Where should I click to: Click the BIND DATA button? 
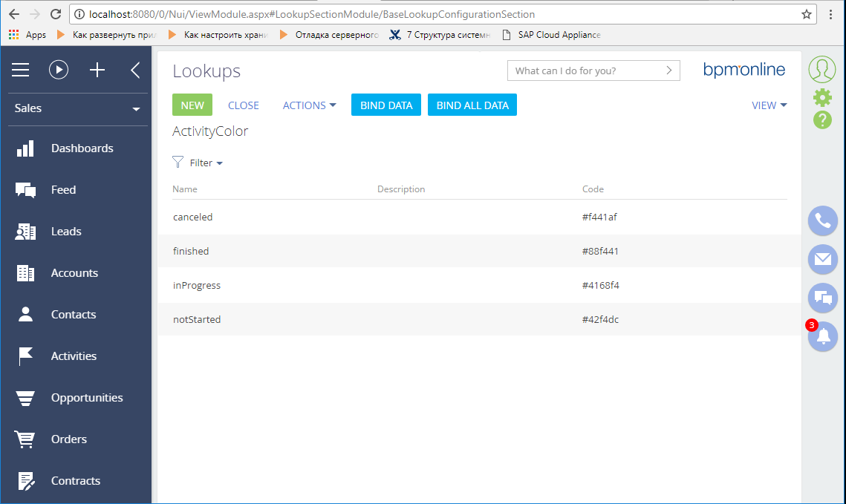(x=385, y=105)
